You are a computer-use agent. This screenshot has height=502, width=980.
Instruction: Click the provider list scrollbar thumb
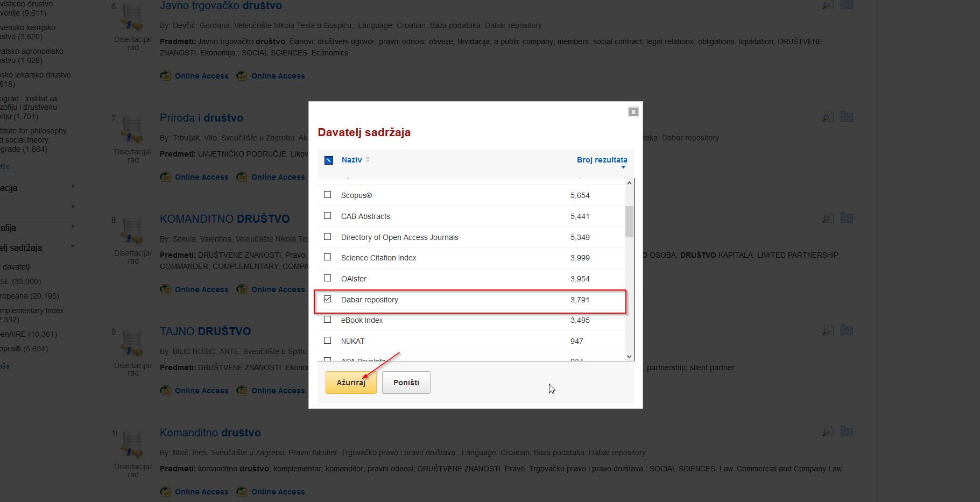point(629,221)
